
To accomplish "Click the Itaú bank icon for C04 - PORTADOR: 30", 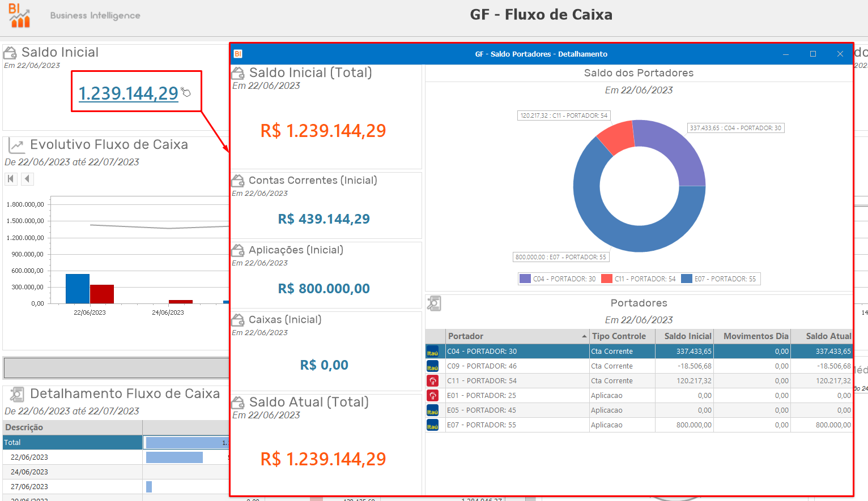I will tap(433, 352).
